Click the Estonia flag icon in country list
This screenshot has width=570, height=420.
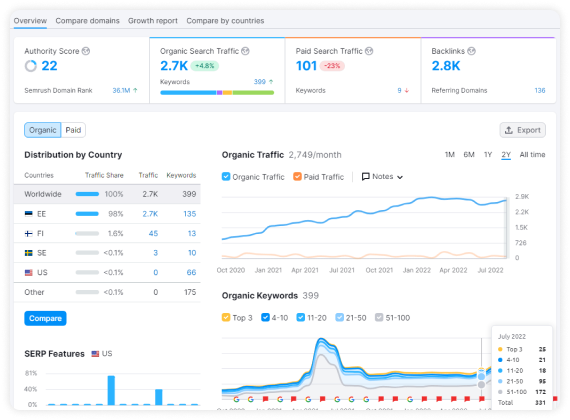point(28,214)
